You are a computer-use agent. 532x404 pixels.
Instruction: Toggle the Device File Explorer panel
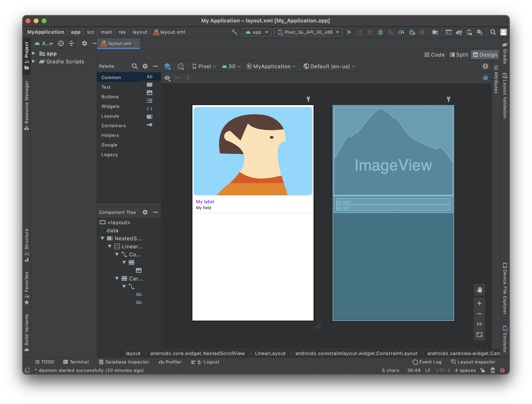505,288
